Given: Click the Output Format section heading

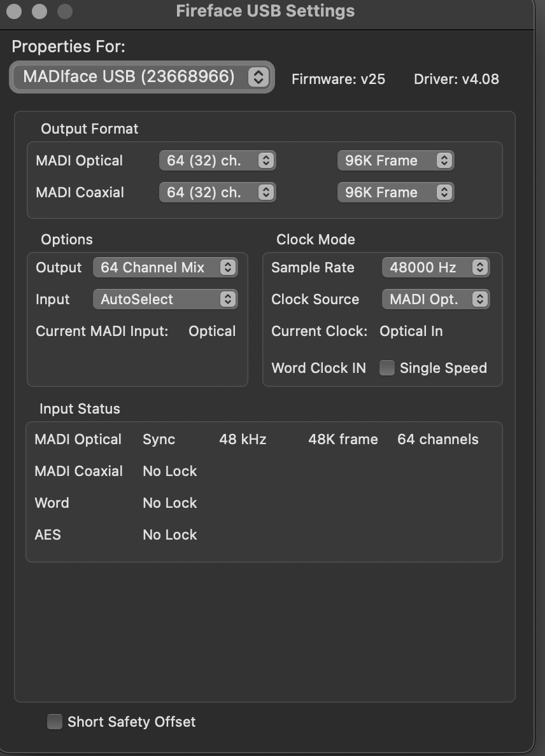Looking at the screenshot, I should (90, 129).
